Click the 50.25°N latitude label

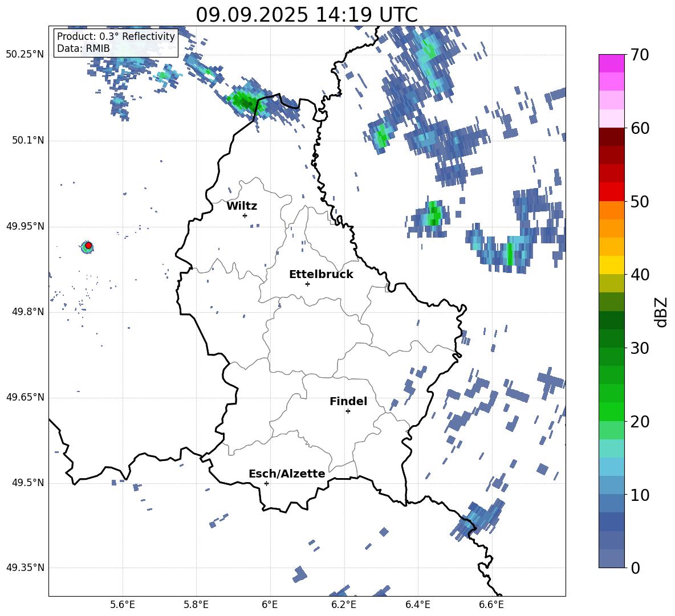(x=25, y=55)
